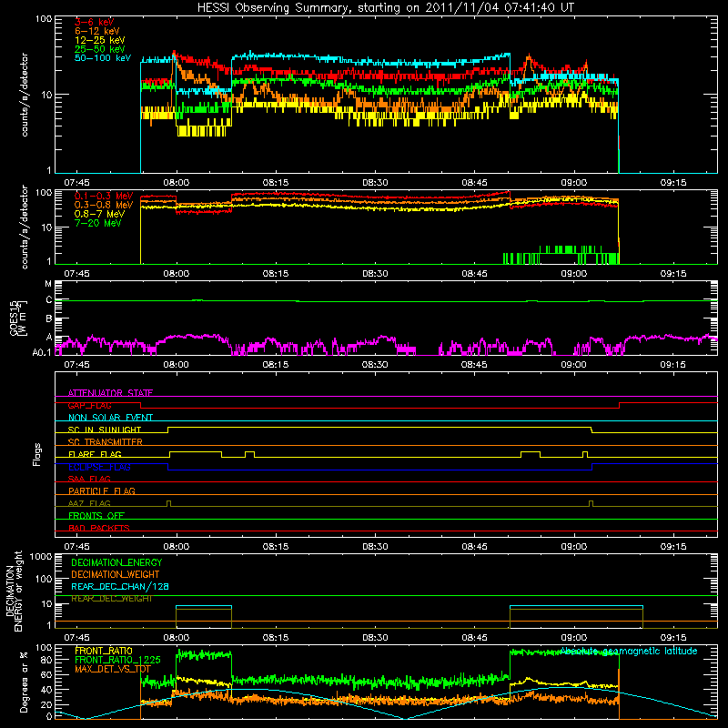The width and height of the screenshot is (728, 728).
Task: Select the DECIMATION_ENERGY legend label
Action: pos(116,562)
